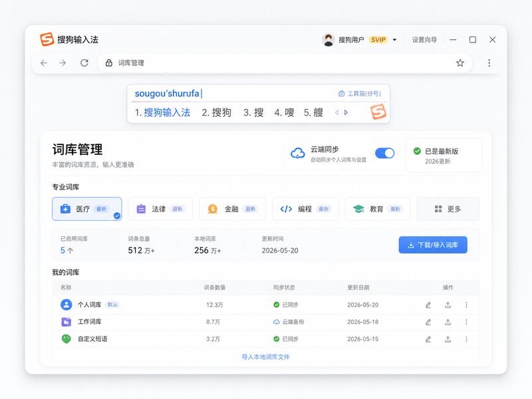Go back with the left arrow button
The image size is (532, 399).
[x=44, y=63]
